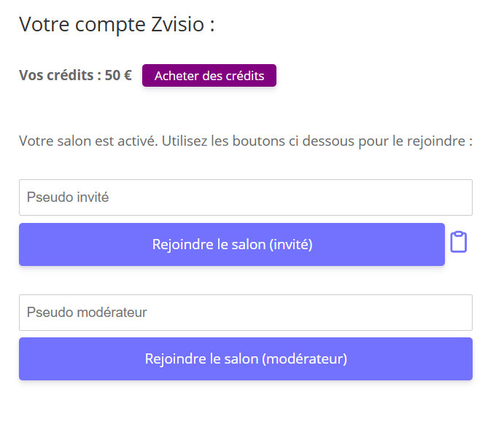Focus the 'Pseudo invité' text field
504x427 pixels.
(245, 197)
